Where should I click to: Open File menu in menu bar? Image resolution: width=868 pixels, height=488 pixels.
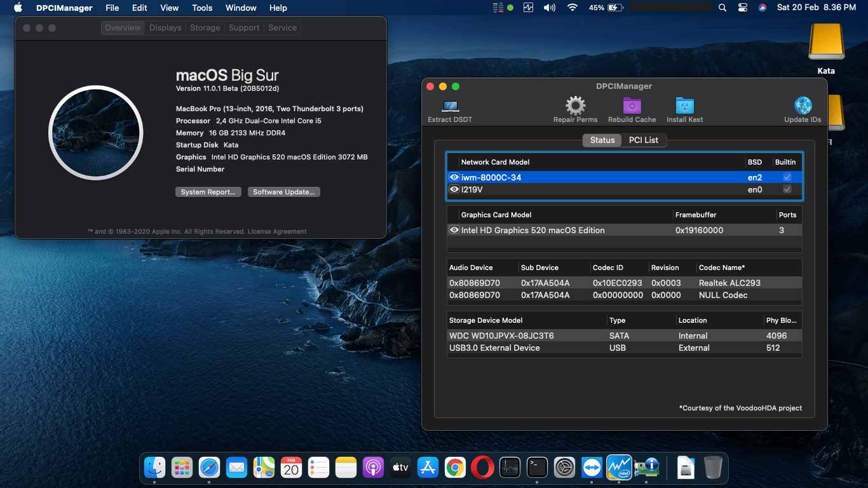112,8
